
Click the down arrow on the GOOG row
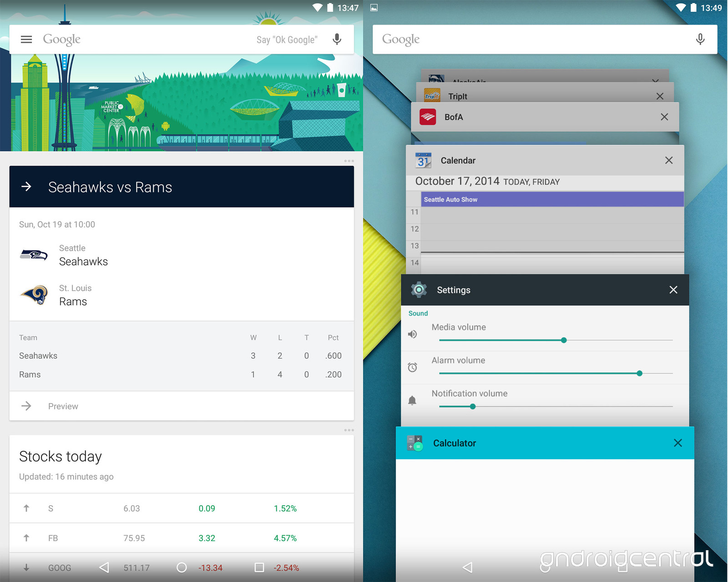point(26,567)
